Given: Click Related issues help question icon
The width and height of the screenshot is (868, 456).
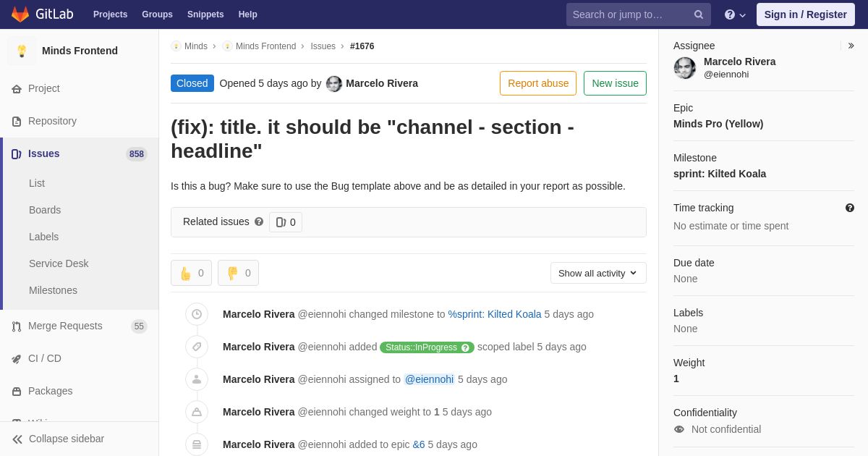Looking at the screenshot, I should [259, 221].
